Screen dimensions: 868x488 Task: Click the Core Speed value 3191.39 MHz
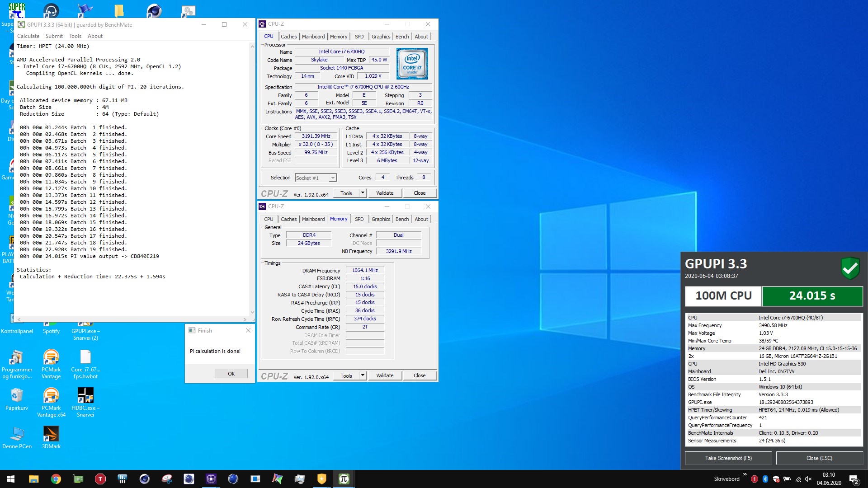coord(316,136)
